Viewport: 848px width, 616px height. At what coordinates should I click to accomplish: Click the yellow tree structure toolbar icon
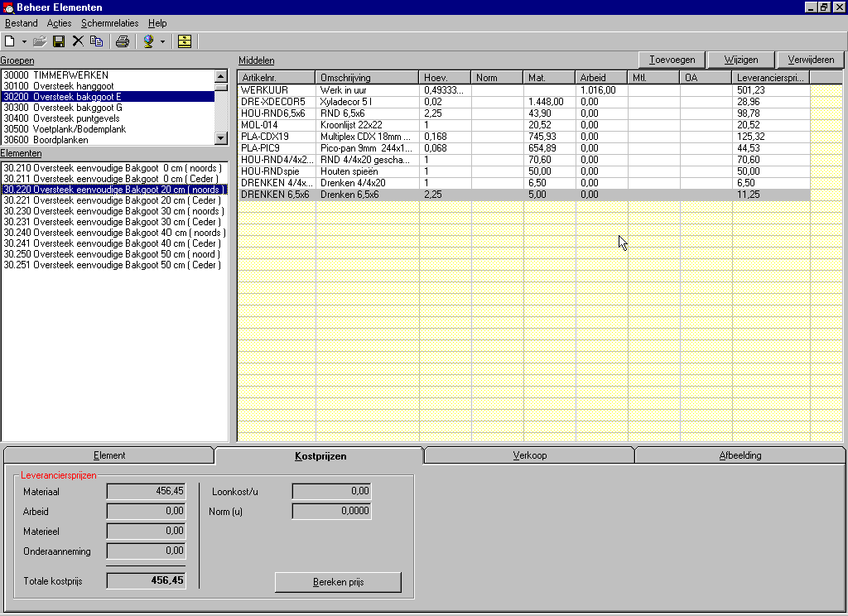185,41
